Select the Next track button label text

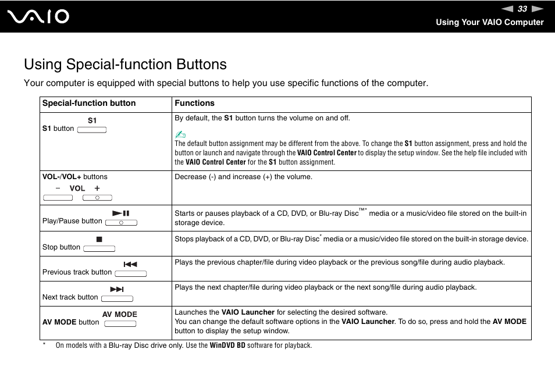(x=70, y=297)
